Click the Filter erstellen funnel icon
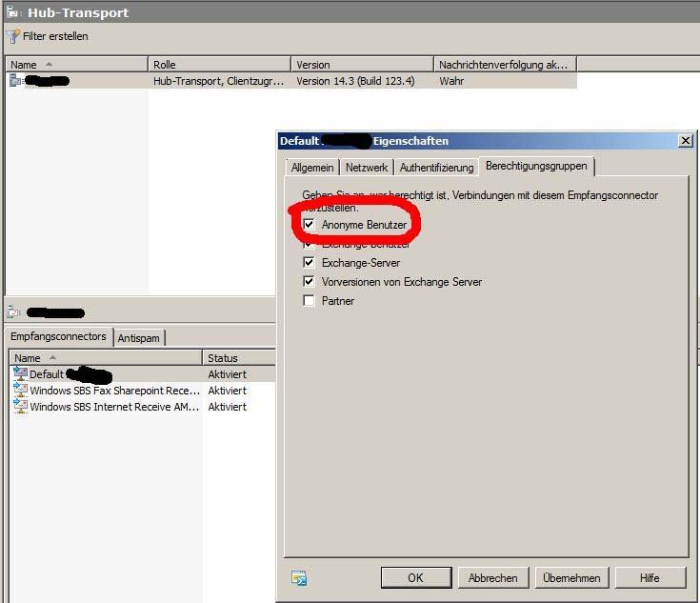This screenshot has width=700, height=603. point(12,36)
